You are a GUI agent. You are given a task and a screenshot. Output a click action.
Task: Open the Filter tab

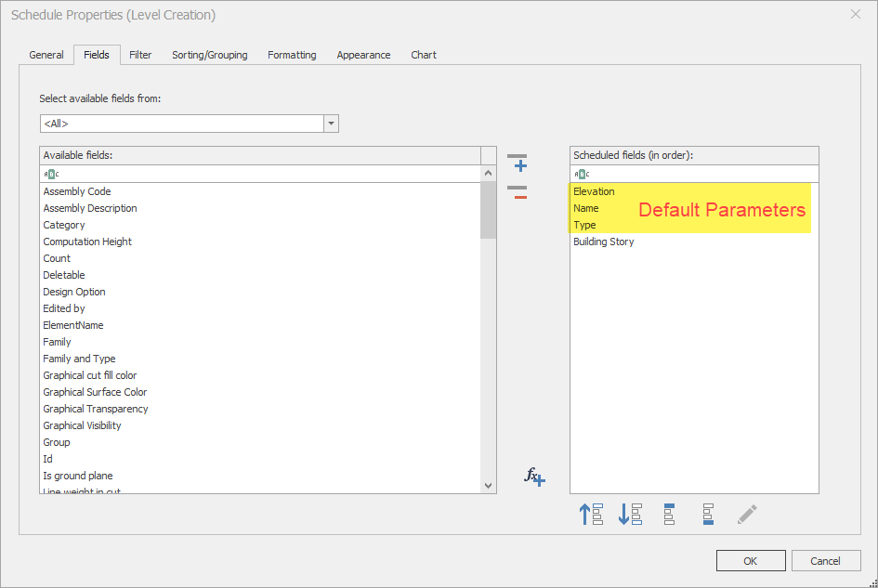[140, 55]
